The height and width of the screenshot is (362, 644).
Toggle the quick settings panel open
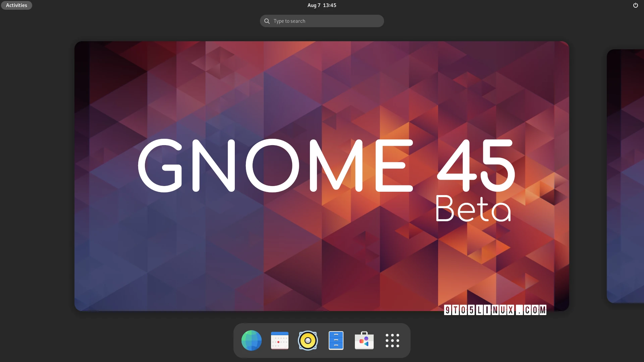635,5
